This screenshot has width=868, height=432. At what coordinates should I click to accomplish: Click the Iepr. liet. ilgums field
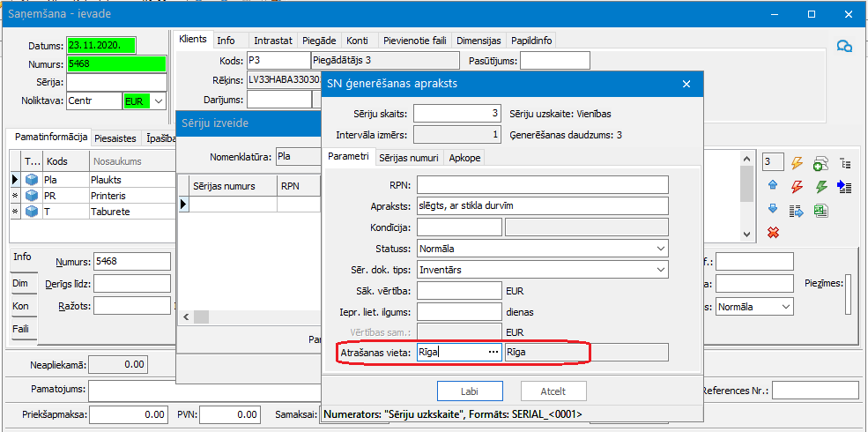click(x=459, y=311)
